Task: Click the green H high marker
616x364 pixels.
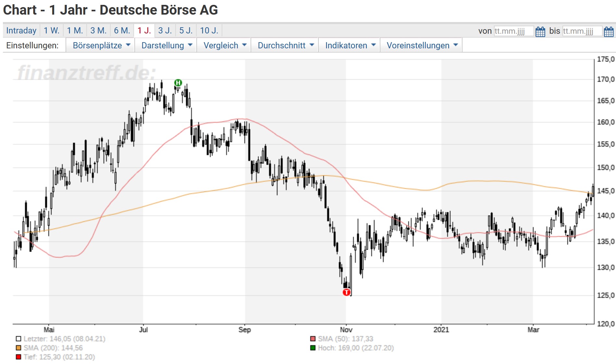Action: pos(178,83)
